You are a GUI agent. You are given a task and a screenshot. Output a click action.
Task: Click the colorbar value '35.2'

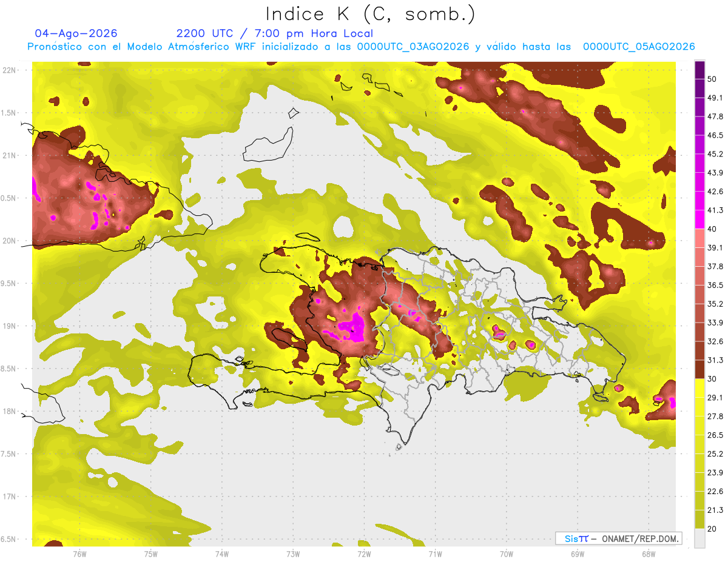pyautogui.click(x=715, y=304)
